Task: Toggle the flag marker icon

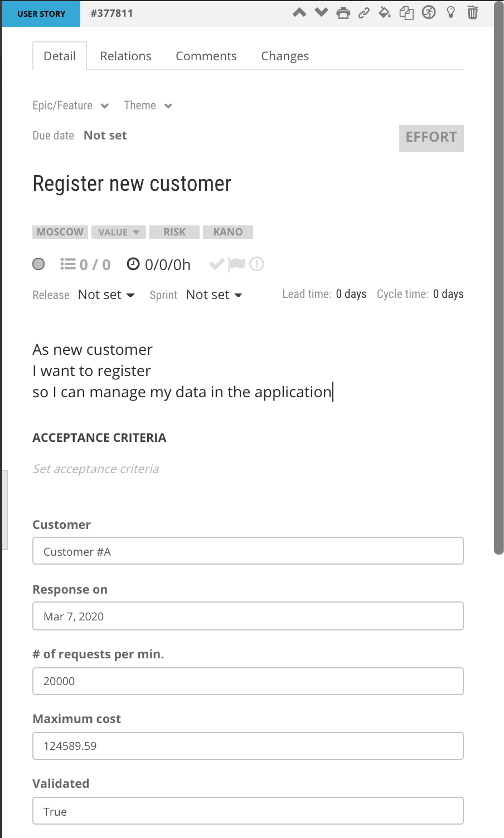Action: pos(238,264)
